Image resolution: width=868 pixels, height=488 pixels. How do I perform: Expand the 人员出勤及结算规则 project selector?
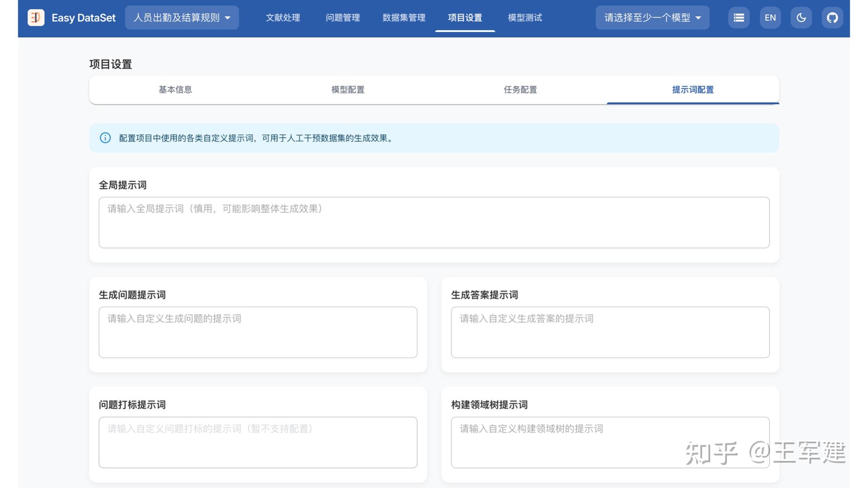182,18
